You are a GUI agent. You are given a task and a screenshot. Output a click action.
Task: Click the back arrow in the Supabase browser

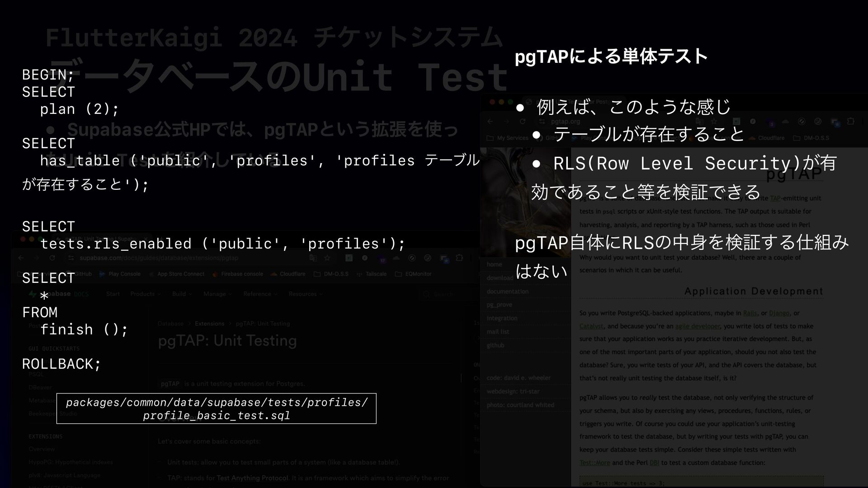tap(21, 258)
